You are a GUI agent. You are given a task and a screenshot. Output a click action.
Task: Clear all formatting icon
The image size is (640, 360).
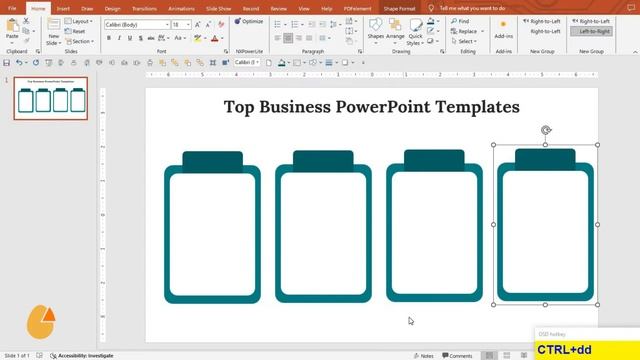pyautogui.click(x=221, y=25)
